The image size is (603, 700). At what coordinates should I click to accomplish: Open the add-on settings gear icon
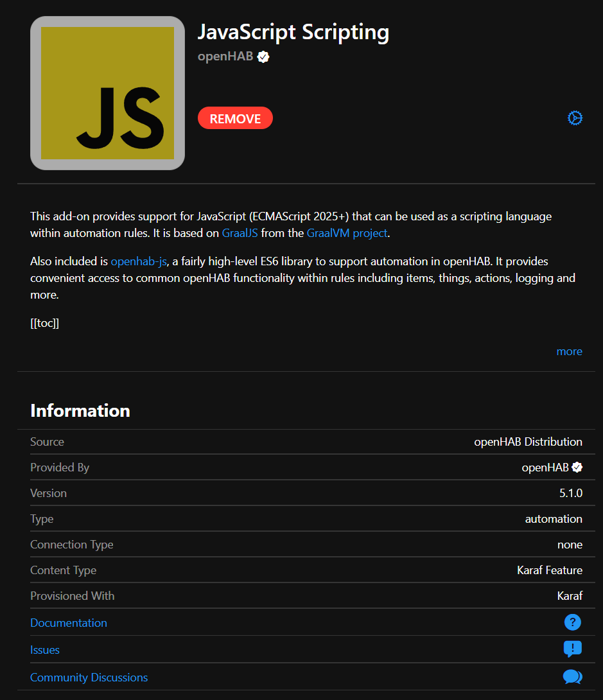(x=575, y=118)
